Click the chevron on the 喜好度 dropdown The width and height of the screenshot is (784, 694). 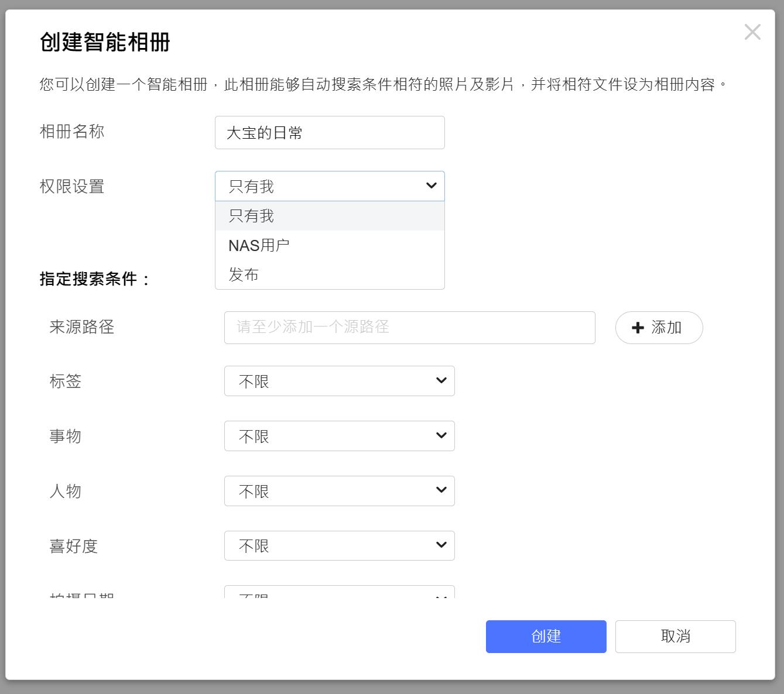pyautogui.click(x=441, y=545)
